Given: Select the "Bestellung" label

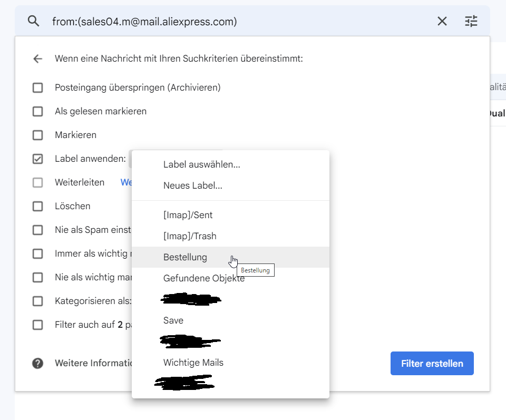Looking at the screenshot, I should point(186,257).
